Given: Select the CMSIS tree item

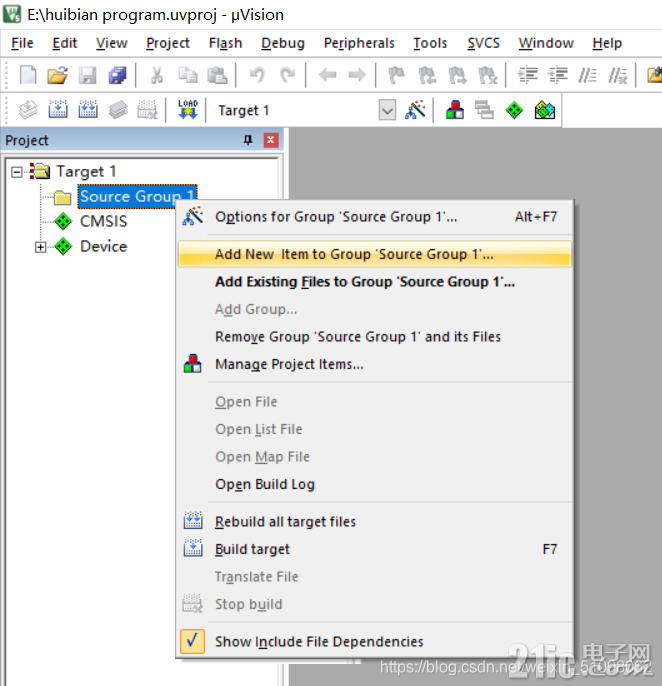Looking at the screenshot, I should [x=103, y=221].
